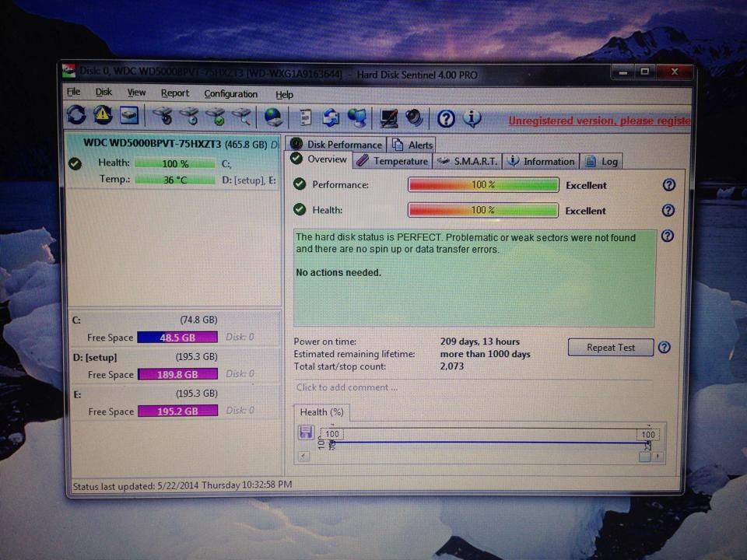The image size is (747, 560).
Task: Click the blue sync arrows toolbar icon
Action: tap(331, 117)
